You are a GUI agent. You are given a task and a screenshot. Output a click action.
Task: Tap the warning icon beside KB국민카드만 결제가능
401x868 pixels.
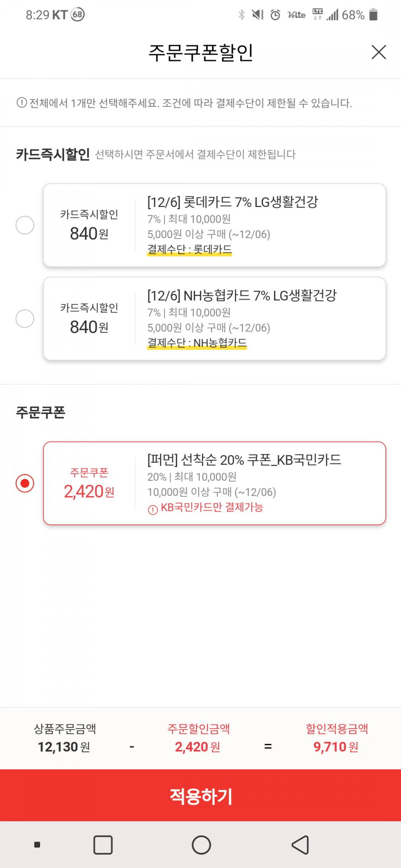[x=153, y=510]
